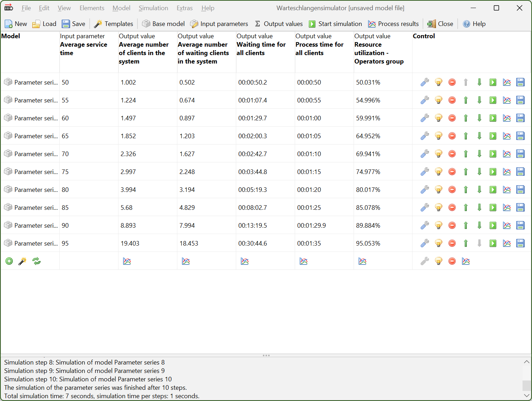Open Output values
Viewport: 532px width, 401px height.
[x=279, y=24]
